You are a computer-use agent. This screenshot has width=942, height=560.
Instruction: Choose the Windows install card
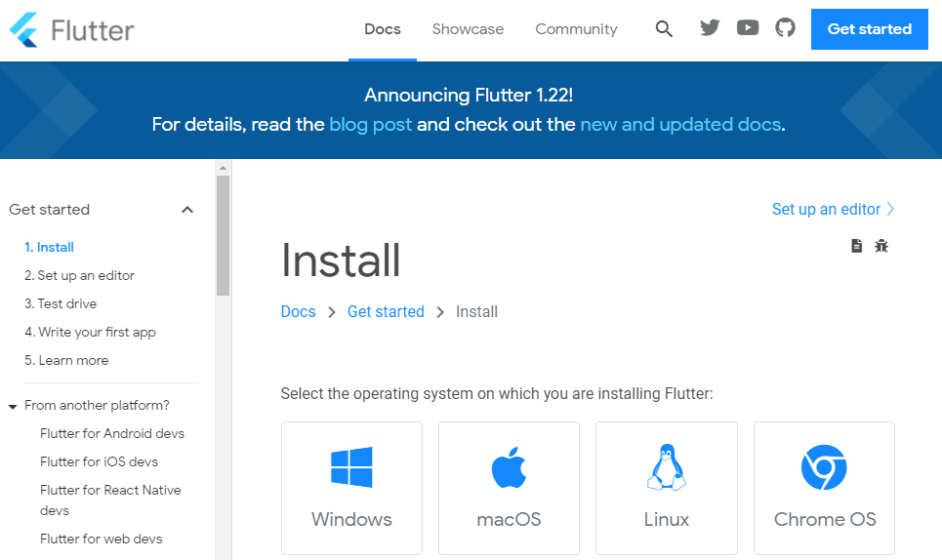tap(351, 488)
